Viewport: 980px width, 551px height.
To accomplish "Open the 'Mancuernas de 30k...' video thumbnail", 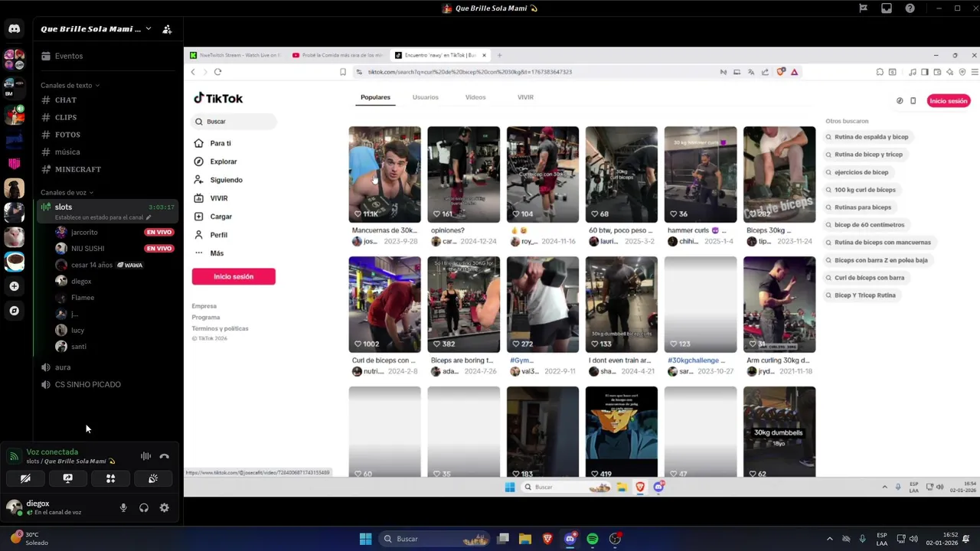I will click(x=384, y=174).
